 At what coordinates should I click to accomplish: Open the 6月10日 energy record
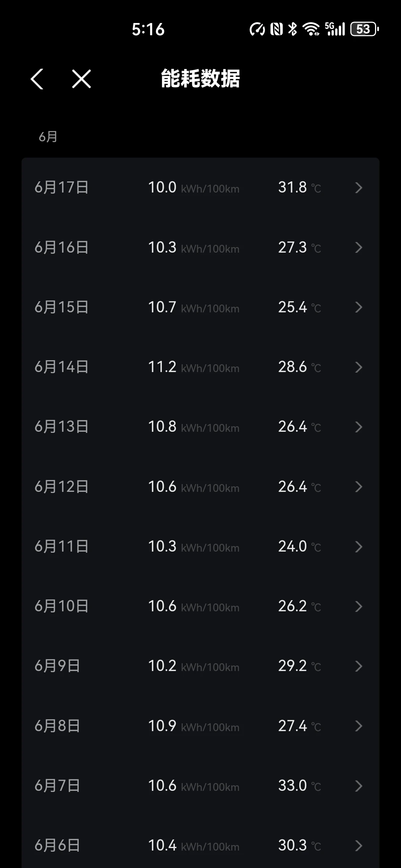pos(200,606)
